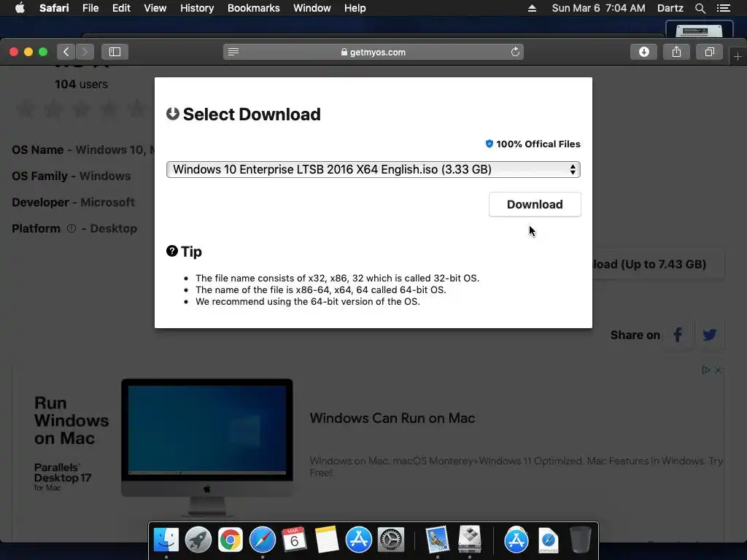This screenshot has height=560, width=747.
Task: Add a new tab with plus button
Action: (738, 57)
